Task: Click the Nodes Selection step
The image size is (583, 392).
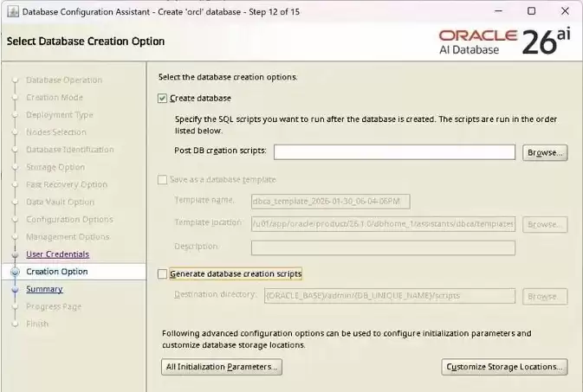Action: pos(55,132)
